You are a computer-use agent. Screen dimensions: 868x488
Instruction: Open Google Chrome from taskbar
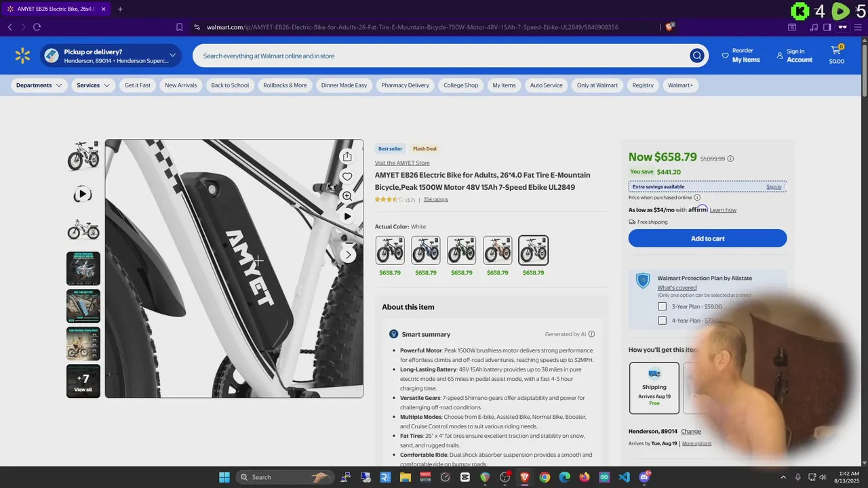(x=545, y=477)
